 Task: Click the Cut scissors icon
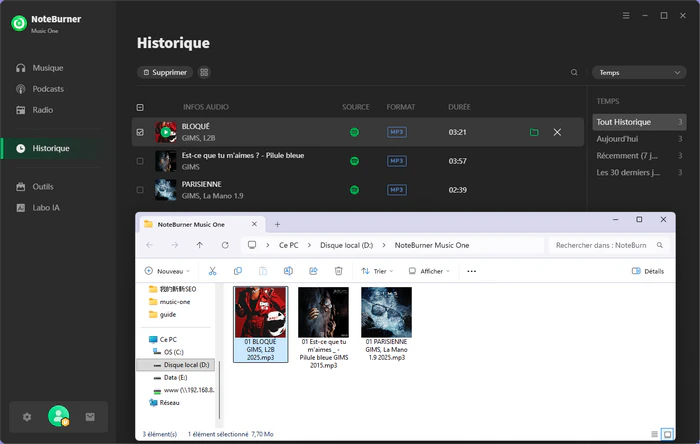click(212, 271)
